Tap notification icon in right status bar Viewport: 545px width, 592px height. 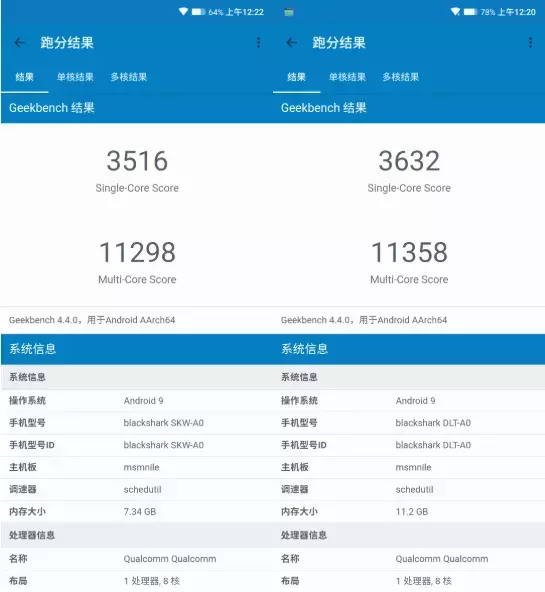pyautogui.click(x=289, y=12)
